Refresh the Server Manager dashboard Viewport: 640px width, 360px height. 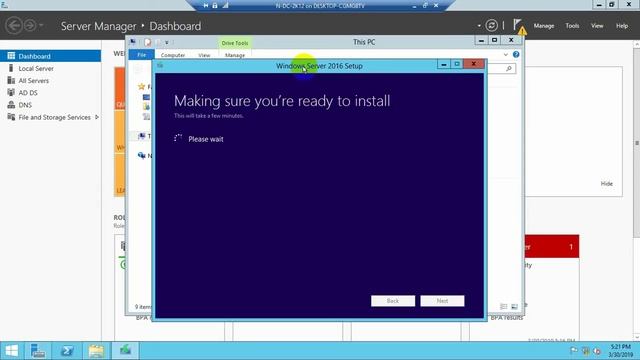pyautogui.click(x=491, y=25)
